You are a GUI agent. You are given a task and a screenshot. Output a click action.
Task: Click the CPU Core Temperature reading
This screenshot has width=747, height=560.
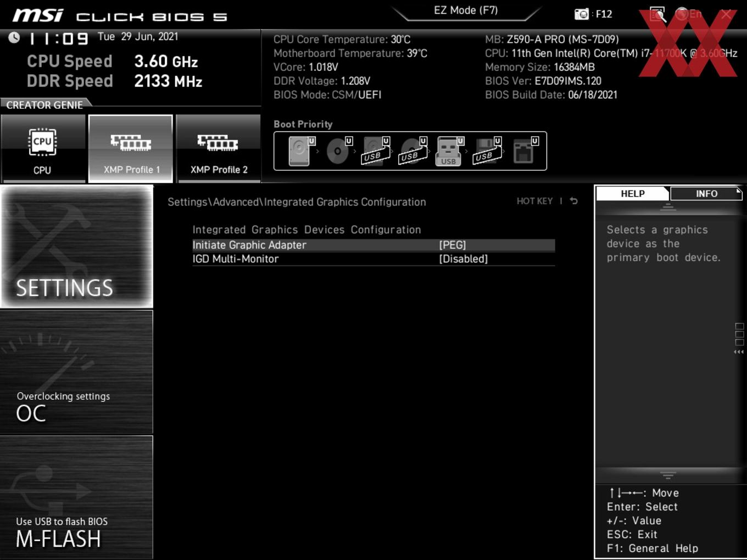click(342, 40)
